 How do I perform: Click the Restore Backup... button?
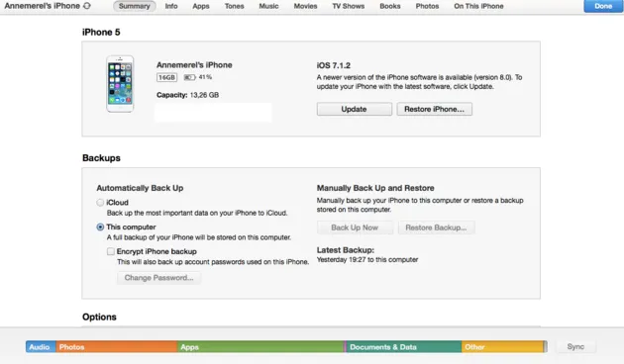tap(436, 227)
